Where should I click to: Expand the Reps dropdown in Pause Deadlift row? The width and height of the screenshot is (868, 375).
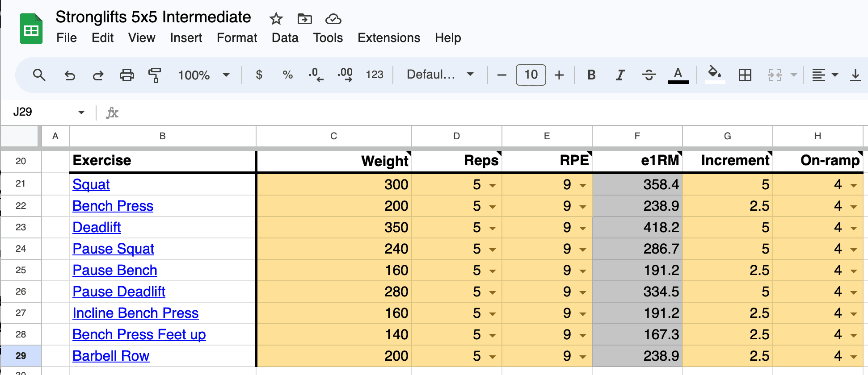pos(492,292)
